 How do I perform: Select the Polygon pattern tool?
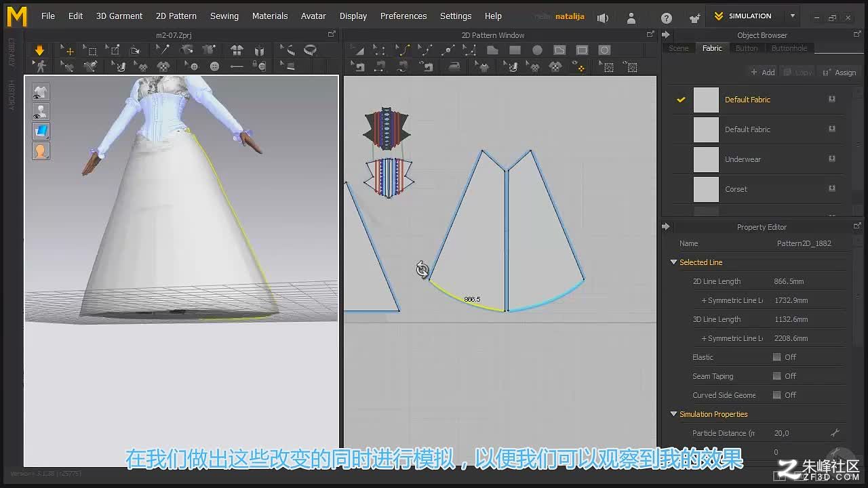click(x=492, y=50)
